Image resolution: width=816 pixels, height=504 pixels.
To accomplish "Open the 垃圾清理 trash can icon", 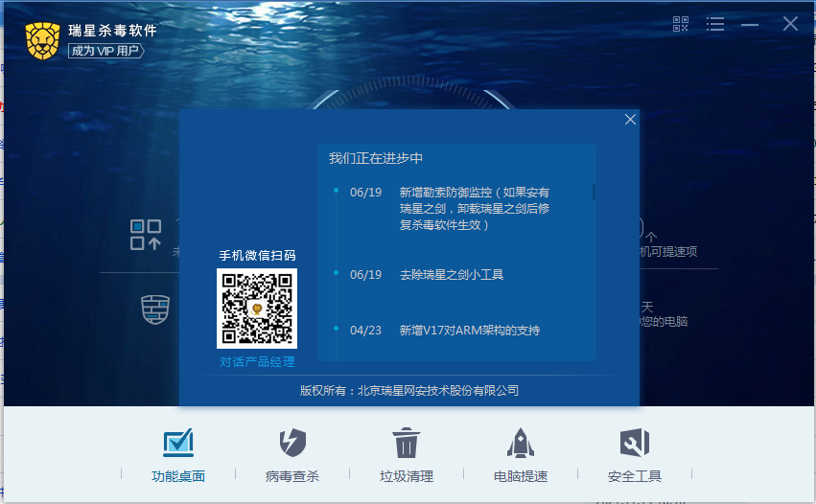I will (x=406, y=443).
